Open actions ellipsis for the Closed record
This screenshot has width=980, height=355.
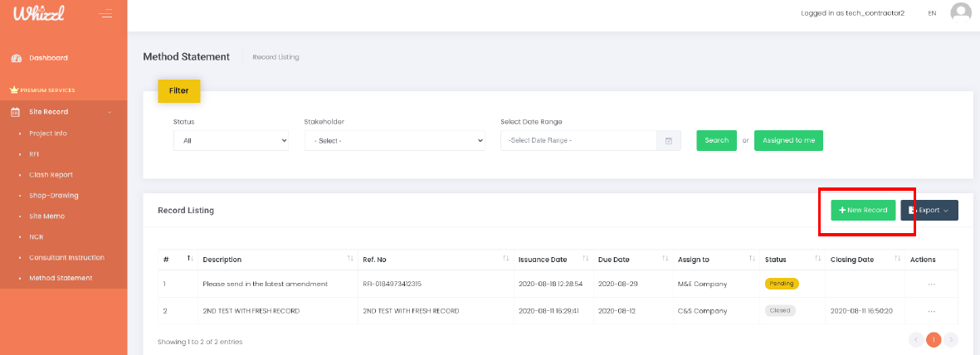click(x=931, y=311)
